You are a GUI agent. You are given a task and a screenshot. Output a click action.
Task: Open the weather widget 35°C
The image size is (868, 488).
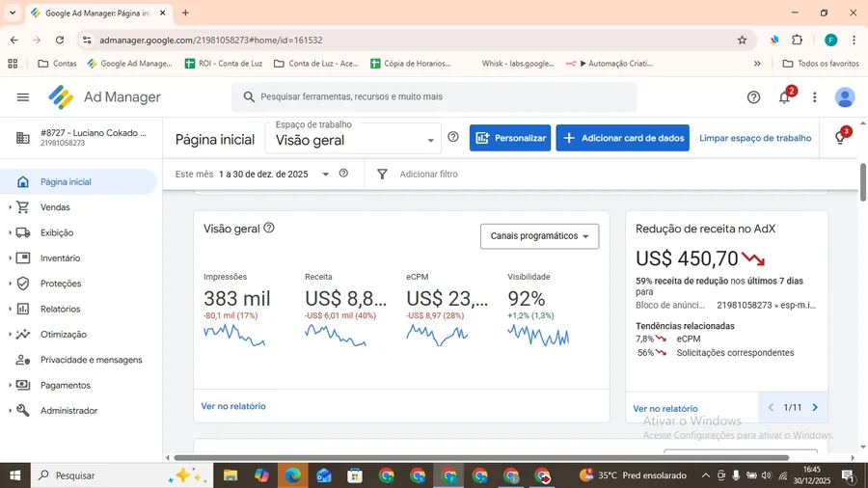point(633,475)
